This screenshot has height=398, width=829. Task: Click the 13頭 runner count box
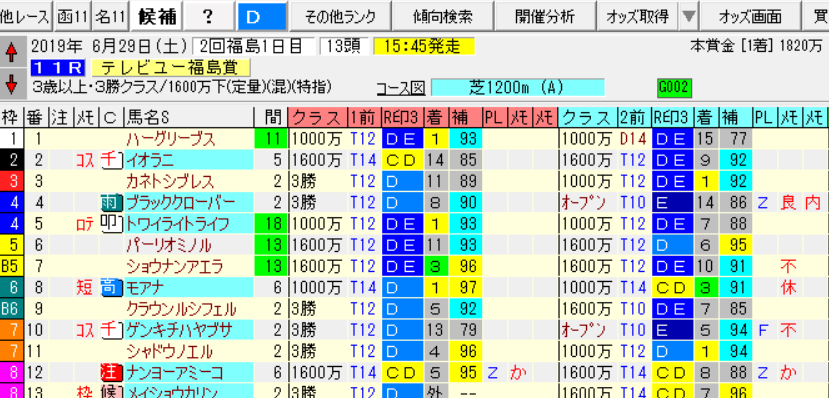coord(344,47)
